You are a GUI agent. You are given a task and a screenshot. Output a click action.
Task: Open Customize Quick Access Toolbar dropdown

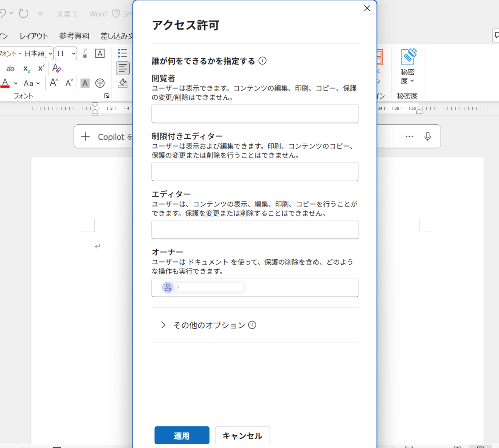(x=40, y=14)
